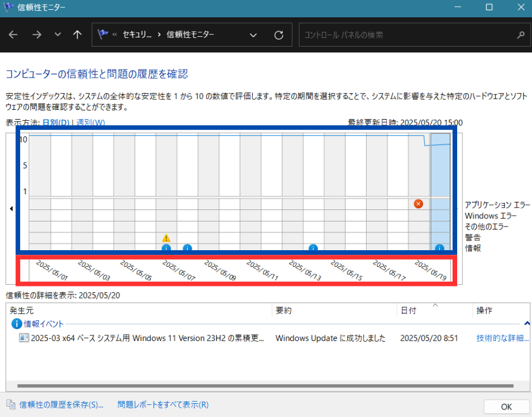This screenshot has height=417, width=532.
Task: Collapse the 情報イベント group
Action: [527, 324]
